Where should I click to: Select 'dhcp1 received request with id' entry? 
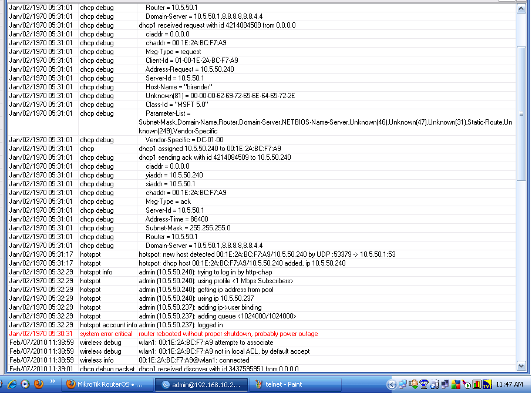click(261, 25)
